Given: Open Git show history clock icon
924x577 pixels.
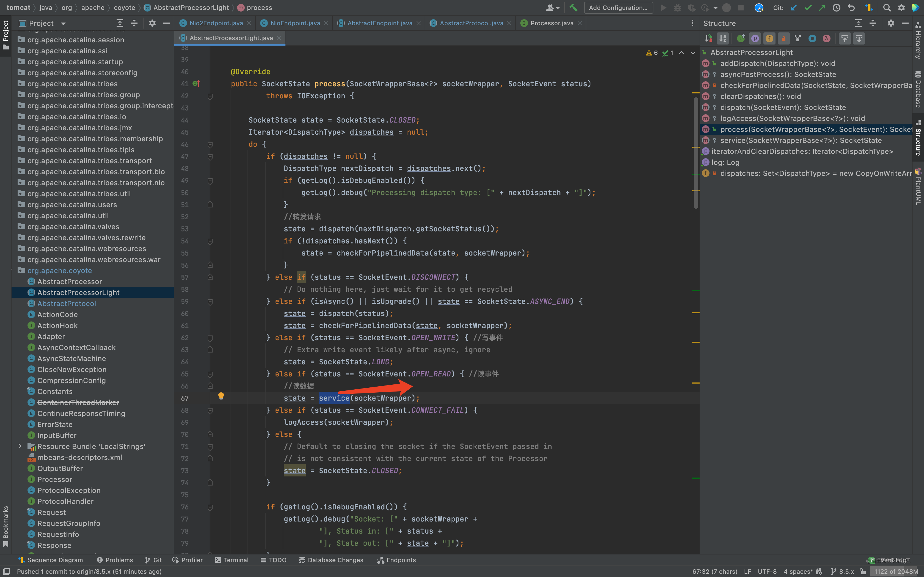Looking at the screenshot, I should pyautogui.click(x=837, y=8).
